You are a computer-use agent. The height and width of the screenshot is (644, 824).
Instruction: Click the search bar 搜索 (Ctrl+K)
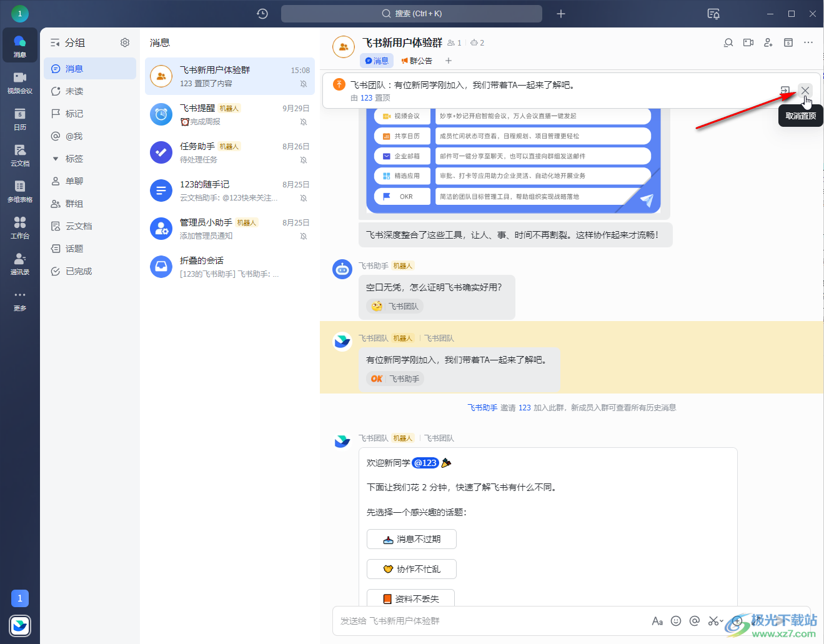pos(412,14)
